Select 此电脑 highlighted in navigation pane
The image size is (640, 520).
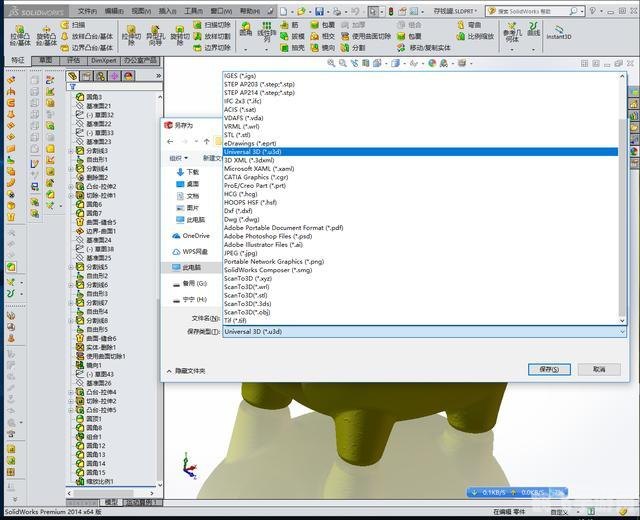(191, 267)
